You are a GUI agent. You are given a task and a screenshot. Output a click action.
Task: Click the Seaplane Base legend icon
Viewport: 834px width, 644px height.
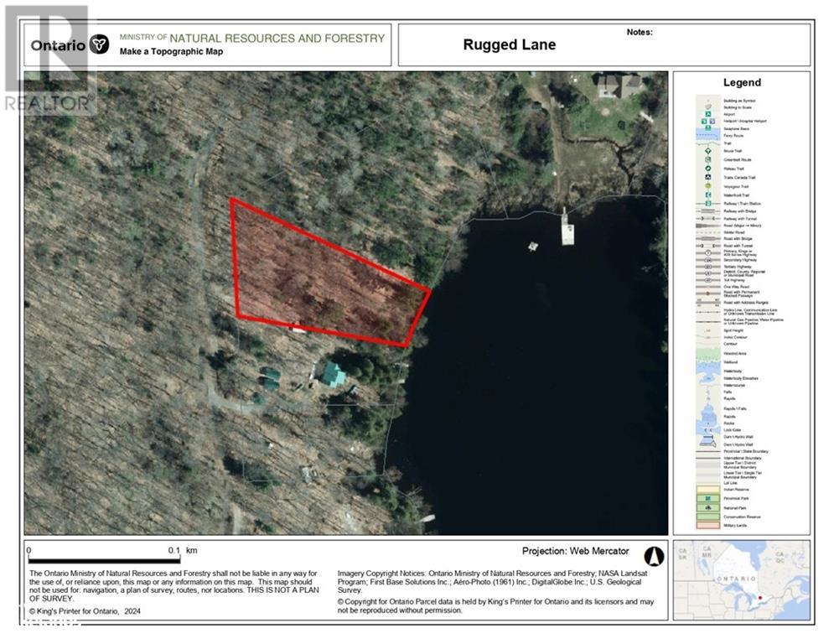(x=707, y=128)
